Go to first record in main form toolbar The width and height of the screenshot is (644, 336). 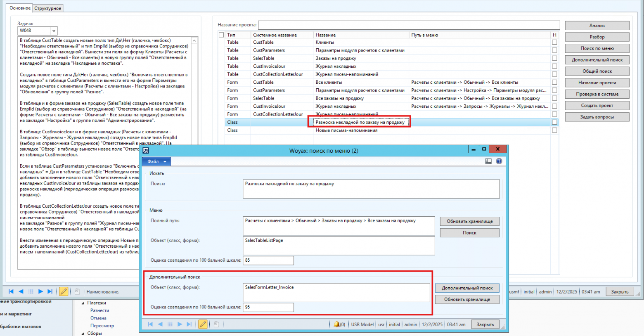[11, 291]
